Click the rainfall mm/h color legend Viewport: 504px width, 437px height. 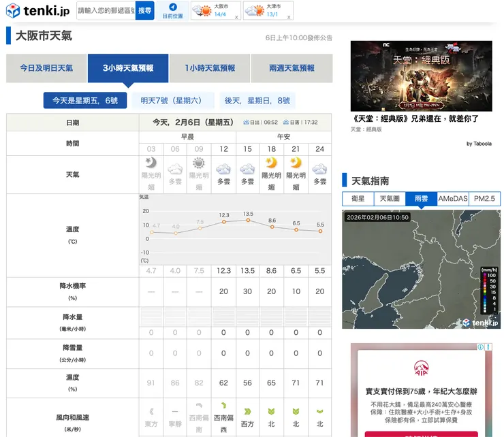[489, 290]
